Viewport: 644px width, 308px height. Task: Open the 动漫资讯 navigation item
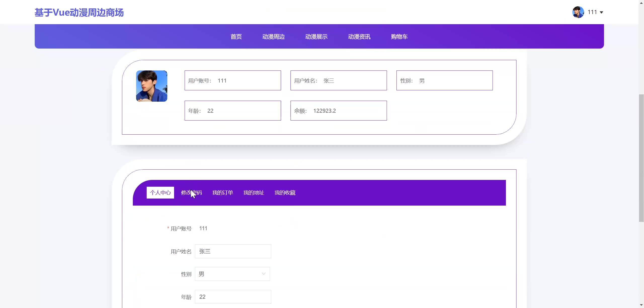tap(359, 37)
